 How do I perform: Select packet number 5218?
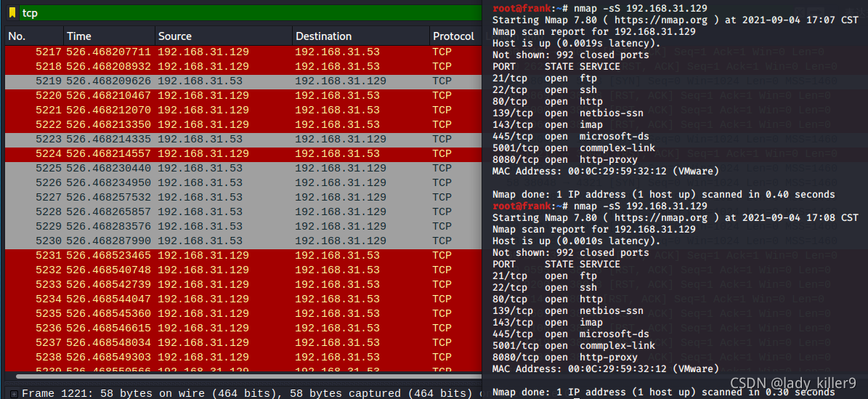tap(243, 67)
